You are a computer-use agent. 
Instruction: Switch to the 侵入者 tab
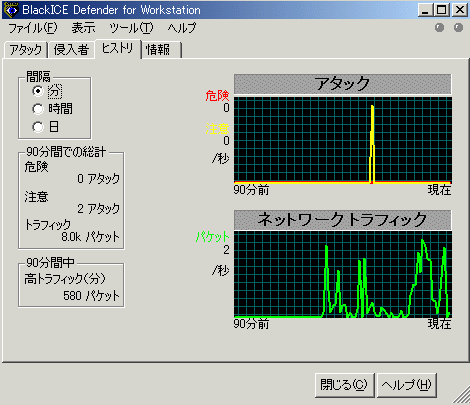71,50
